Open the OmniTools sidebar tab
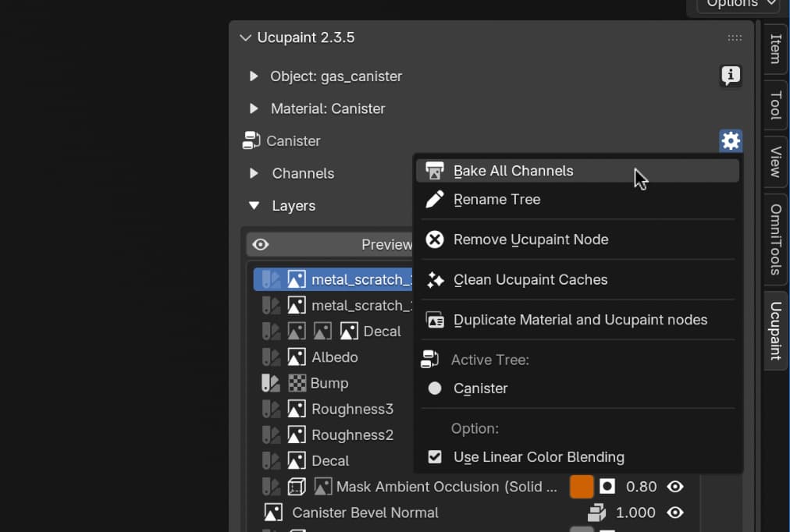Screen dimensions: 790x532 [x=776, y=239]
